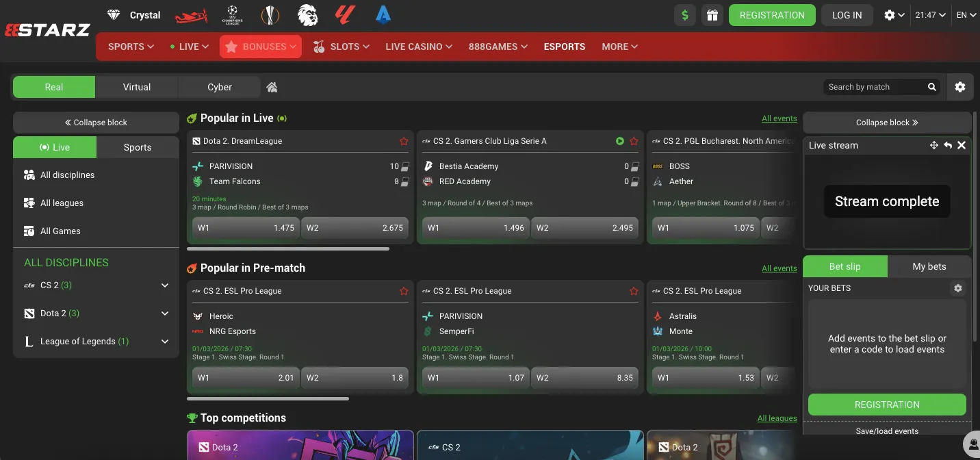Open the Serie A logo shortcut
This screenshot has height=460, width=980.
(x=383, y=15)
